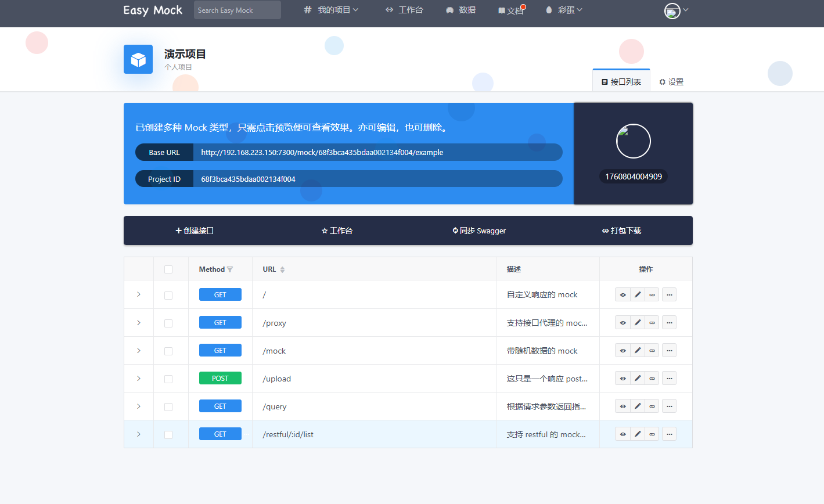
Task: Switch to the 设置 tab
Action: pyautogui.click(x=671, y=82)
